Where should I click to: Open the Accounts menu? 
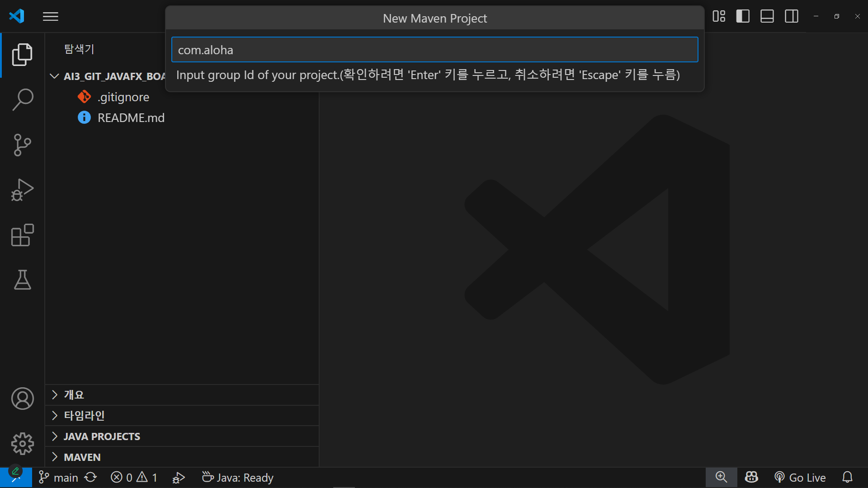click(22, 399)
